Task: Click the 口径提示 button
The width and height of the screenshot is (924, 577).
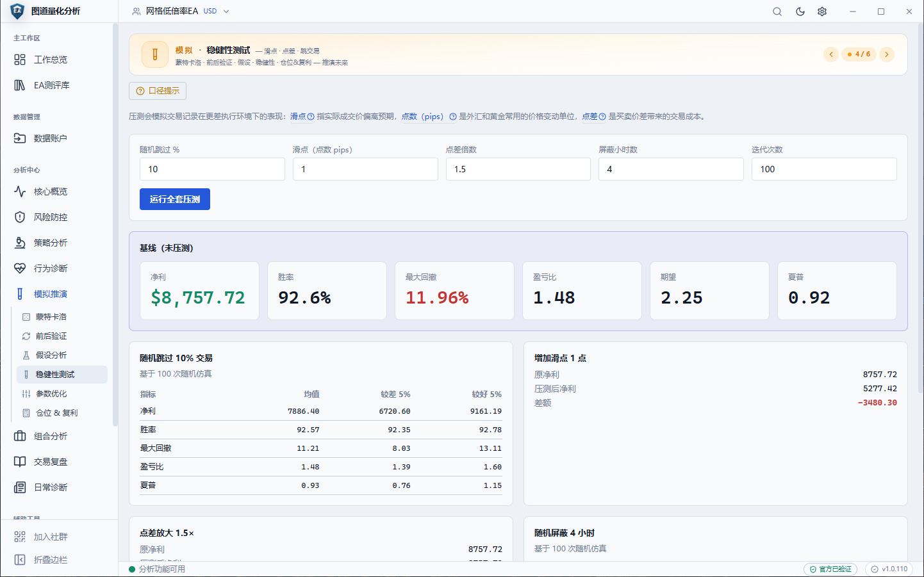Action: tap(158, 91)
